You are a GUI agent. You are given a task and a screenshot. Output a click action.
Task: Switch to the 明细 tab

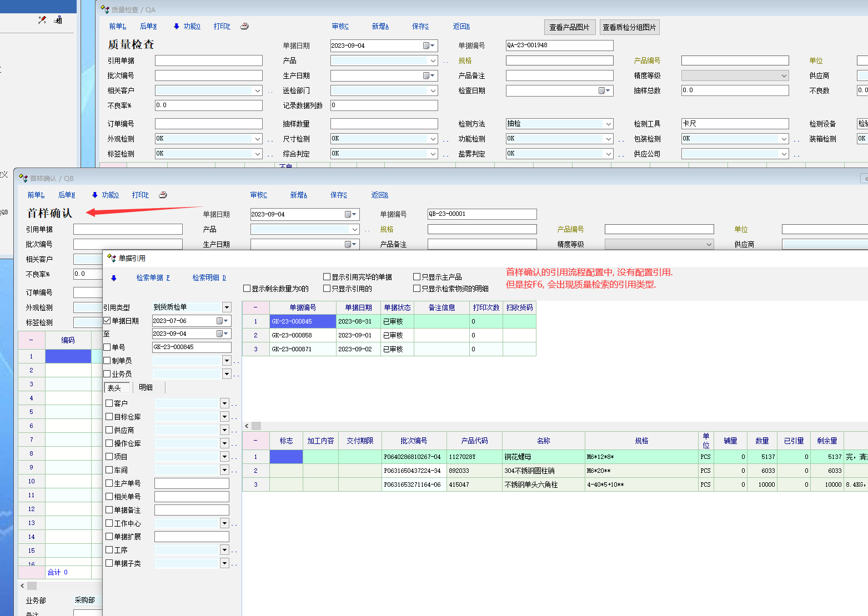coord(145,387)
